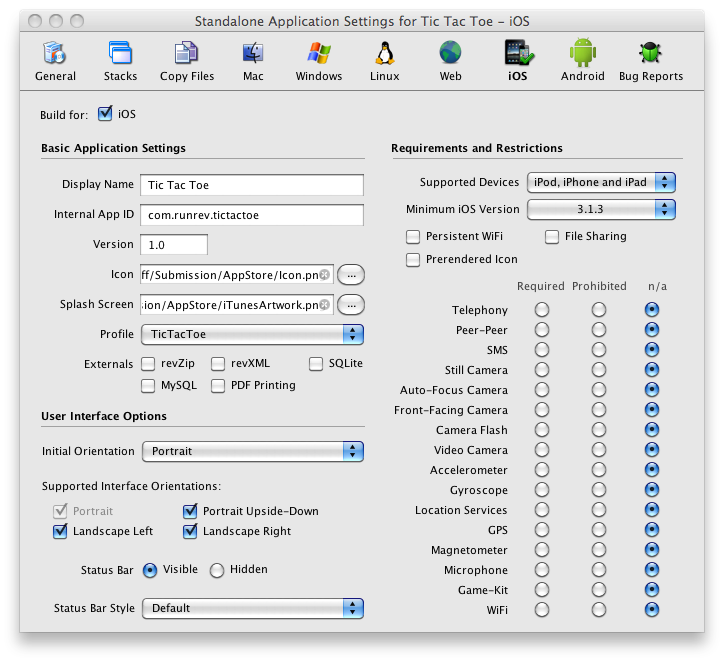Set Microphone to Required
This screenshot has width=724, height=662.
(542, 570)
